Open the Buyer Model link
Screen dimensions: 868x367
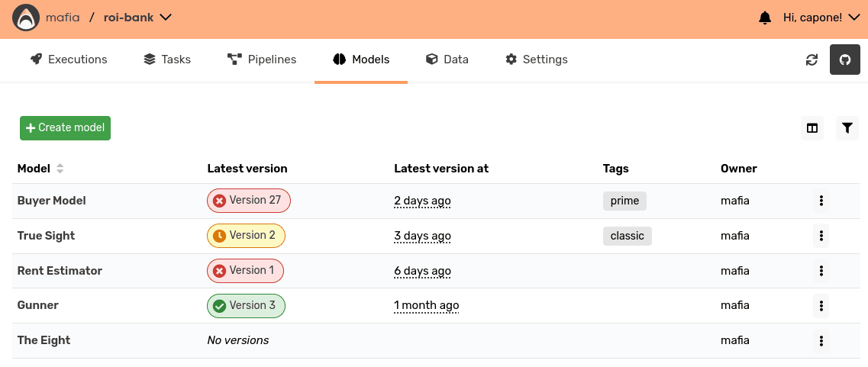[x=51, y=201]
